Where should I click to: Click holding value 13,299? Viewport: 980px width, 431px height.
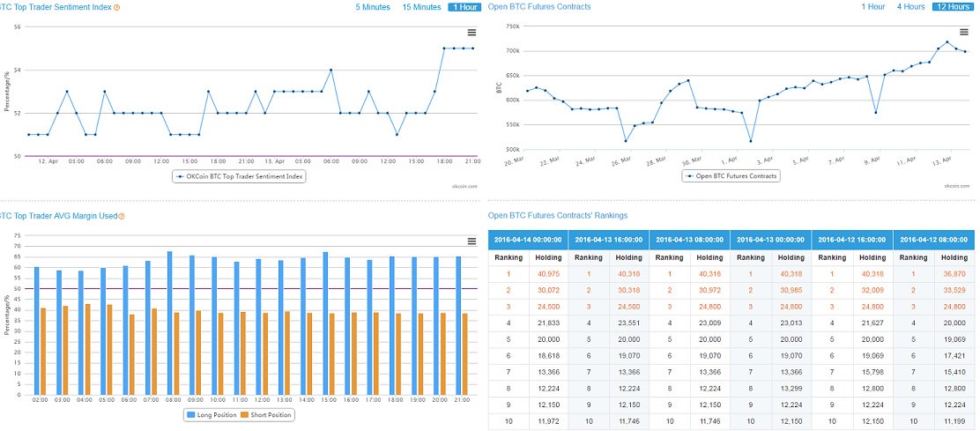tap(791, 387)
